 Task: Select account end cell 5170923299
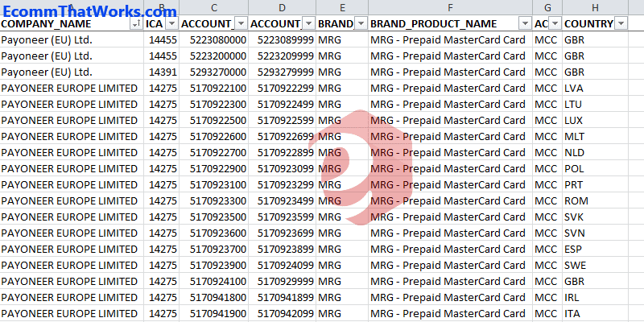283,185
